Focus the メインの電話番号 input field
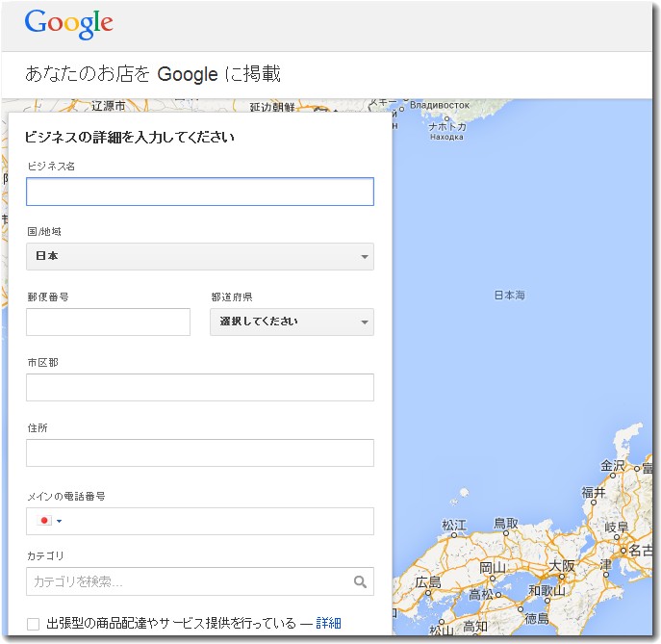The height and width of the screenshot is (644, 661). click(200, 522)
